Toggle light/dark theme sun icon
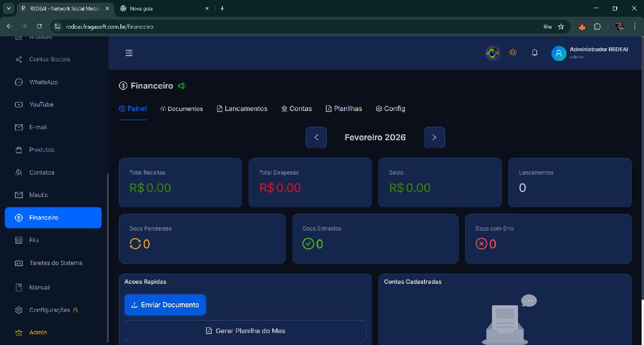 point(513,53)
